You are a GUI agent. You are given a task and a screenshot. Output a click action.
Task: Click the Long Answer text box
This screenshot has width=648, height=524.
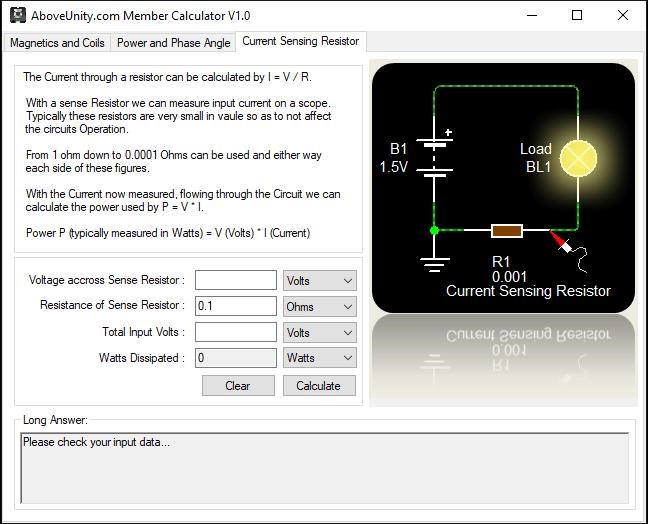pos(324,468)
